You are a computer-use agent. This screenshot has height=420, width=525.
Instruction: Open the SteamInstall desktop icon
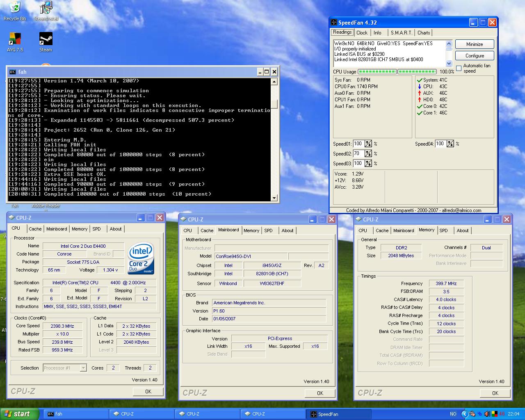(x=46, y=11)
